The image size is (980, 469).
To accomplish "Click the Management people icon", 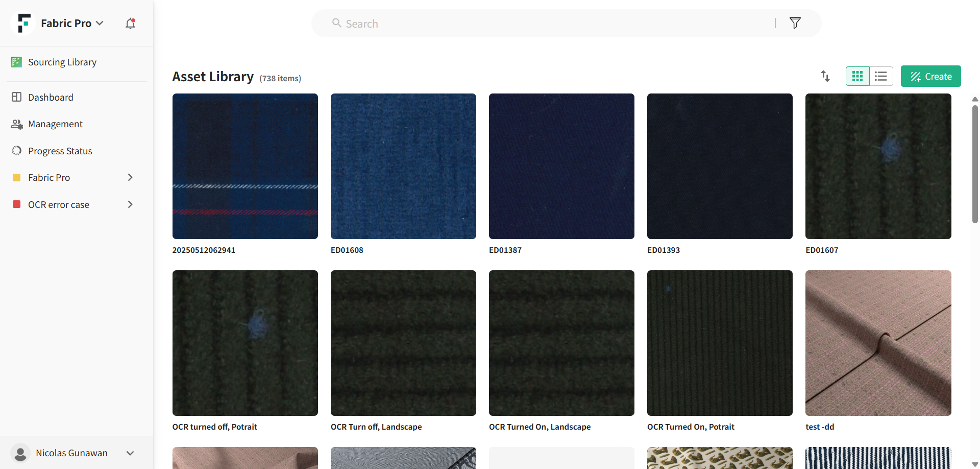I will coord(16,124).
